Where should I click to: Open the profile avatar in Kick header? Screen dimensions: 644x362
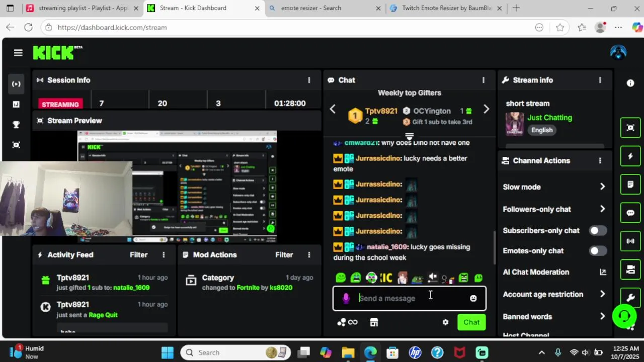point(618,52)
